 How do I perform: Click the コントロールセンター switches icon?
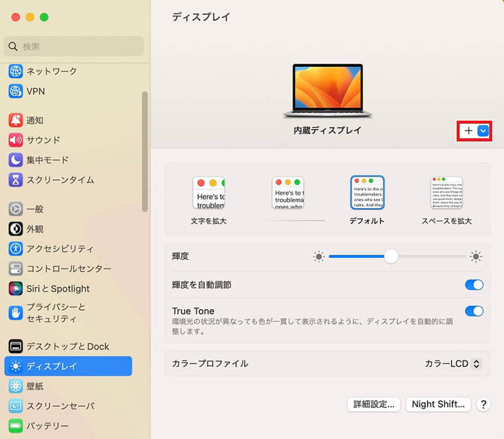[15, 269]
